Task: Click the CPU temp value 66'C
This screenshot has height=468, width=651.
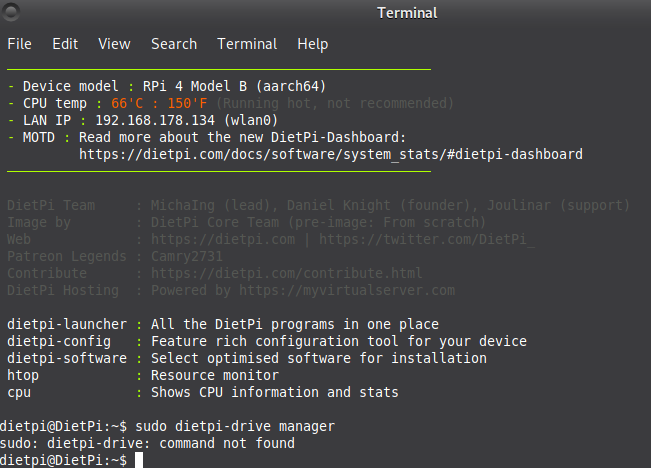Action: (x=127, y=103)
